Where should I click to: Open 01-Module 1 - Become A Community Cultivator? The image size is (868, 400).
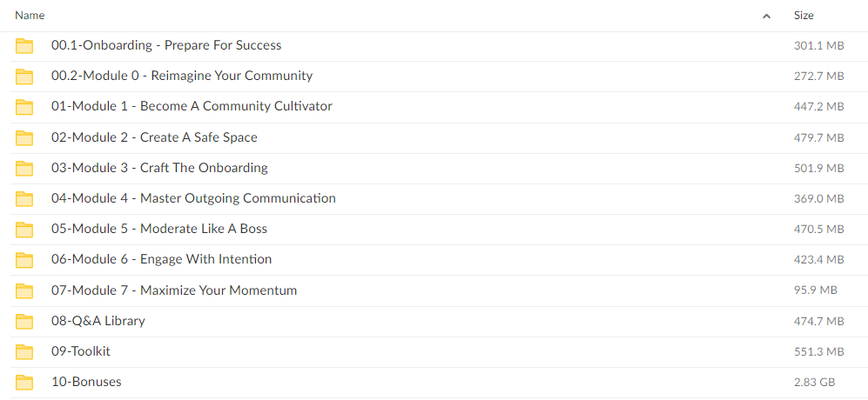(192, 106)
